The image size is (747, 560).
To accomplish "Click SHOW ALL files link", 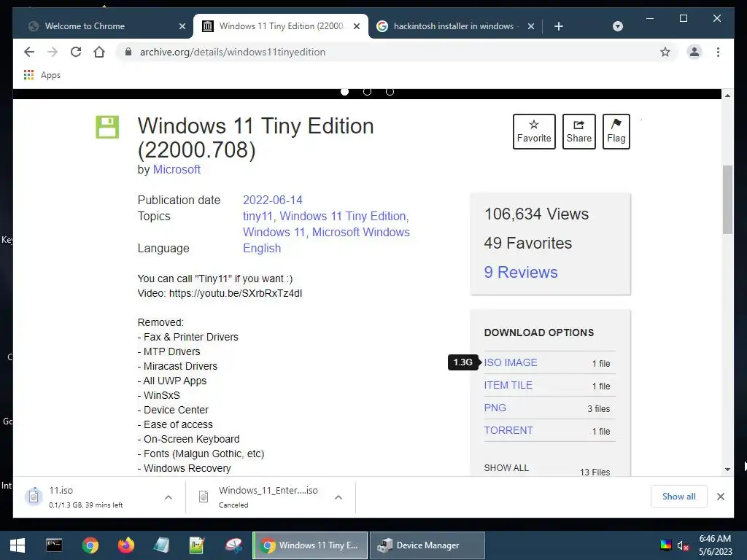I will pyautogui.click(x=506, y=468).
